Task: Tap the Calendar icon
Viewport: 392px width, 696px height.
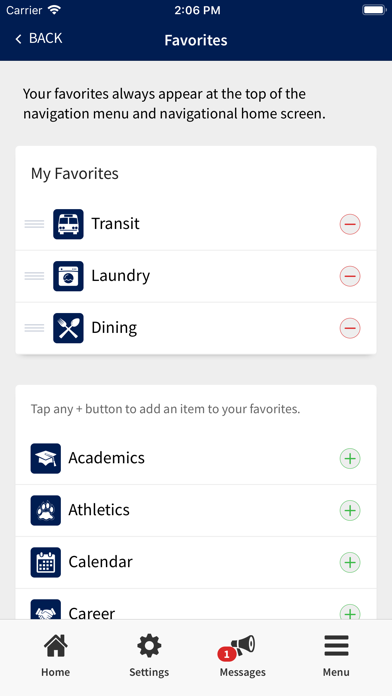Action: point(46,562)
